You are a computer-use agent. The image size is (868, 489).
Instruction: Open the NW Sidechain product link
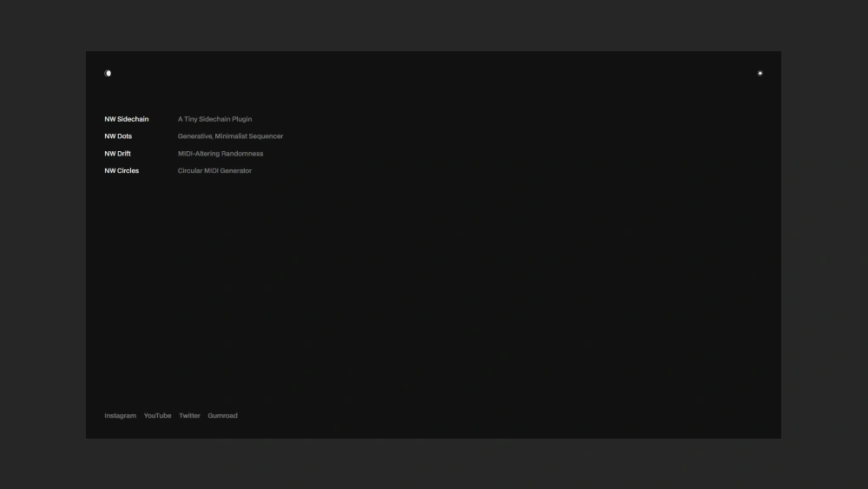point(127,119)
